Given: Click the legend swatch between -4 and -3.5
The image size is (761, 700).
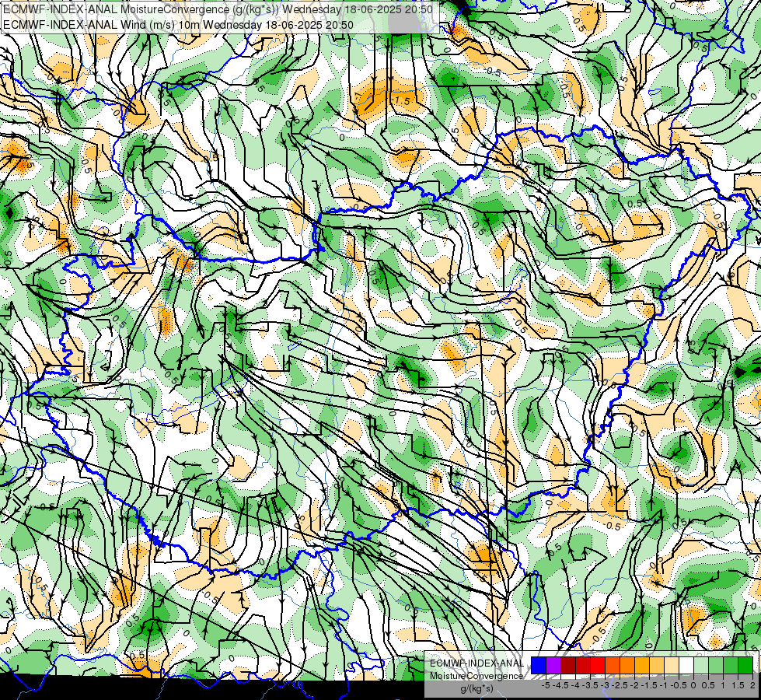Looking at the screenshot, I should tap(583, 665).
